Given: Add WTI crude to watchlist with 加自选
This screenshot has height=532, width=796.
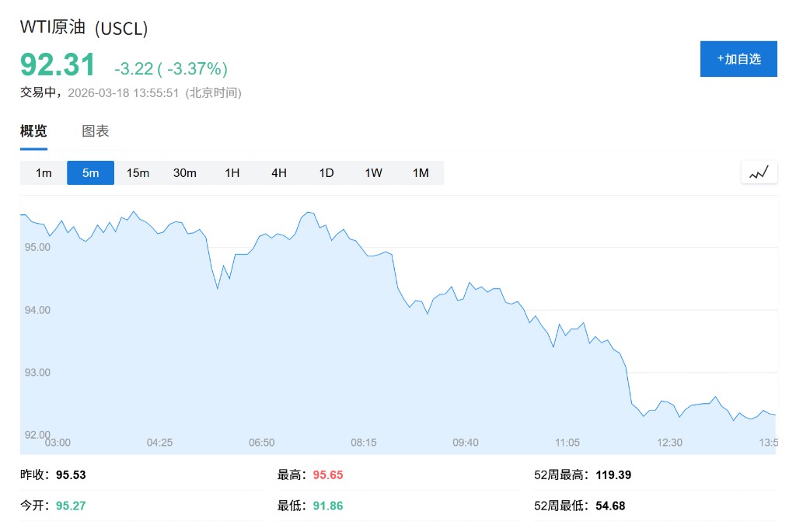Looking at the screenshot, I should pyautogui.click(x=738, y=59).
